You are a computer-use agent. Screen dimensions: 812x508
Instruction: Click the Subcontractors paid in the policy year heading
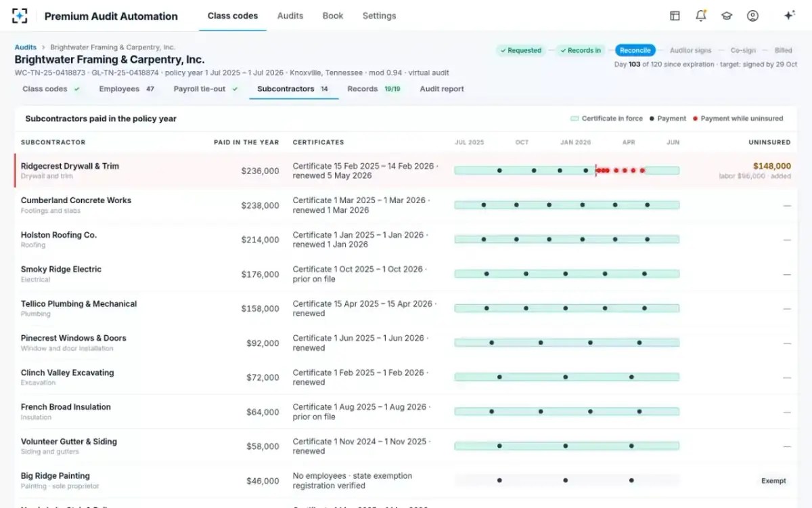(101, 119)
